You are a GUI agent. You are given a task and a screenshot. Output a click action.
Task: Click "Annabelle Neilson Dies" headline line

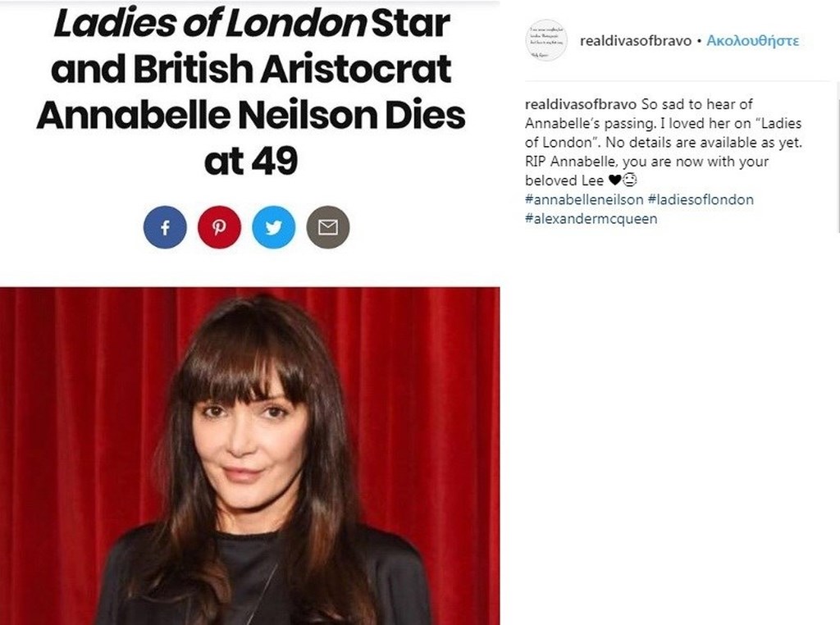coord(251,116)
